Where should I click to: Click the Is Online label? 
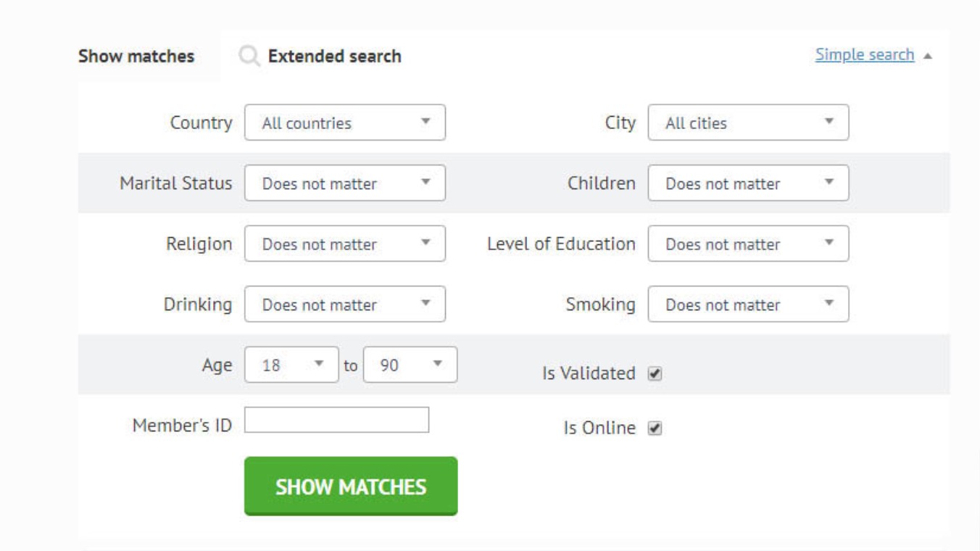[599, 428]
